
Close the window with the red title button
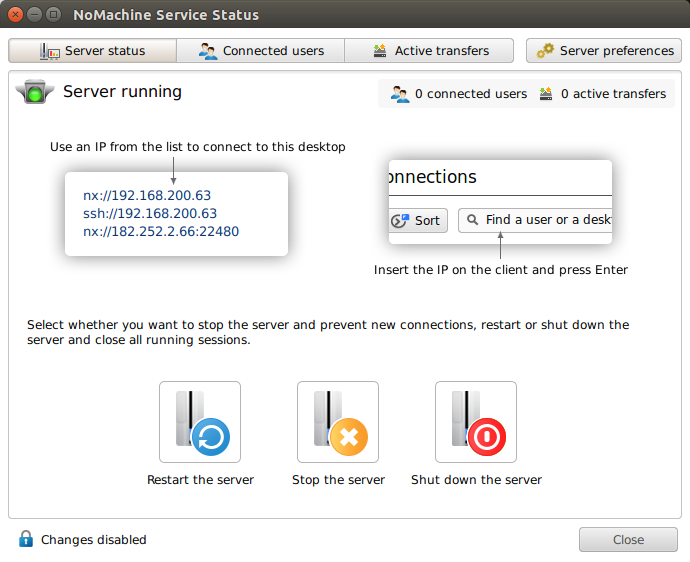[15, 15]
